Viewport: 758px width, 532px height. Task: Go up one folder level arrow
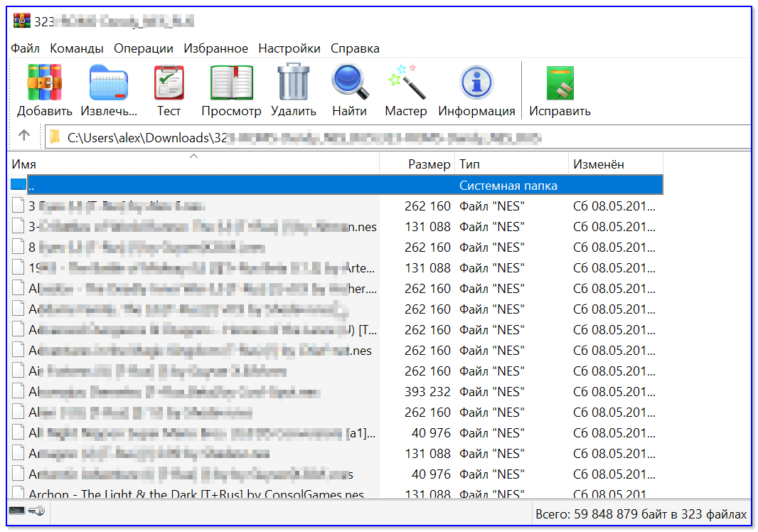tap(24, 136)
